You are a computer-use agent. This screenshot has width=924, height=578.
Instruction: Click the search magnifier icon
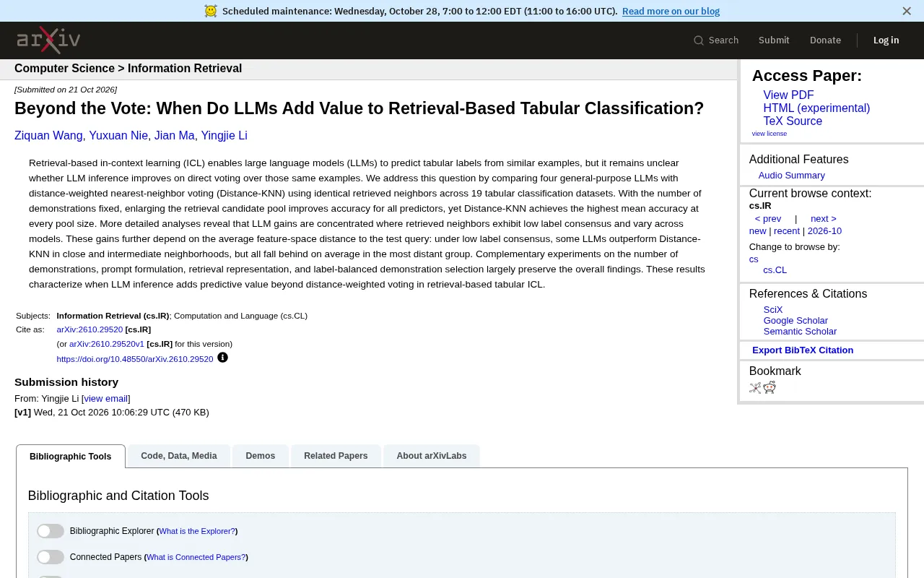pos(698,40)
